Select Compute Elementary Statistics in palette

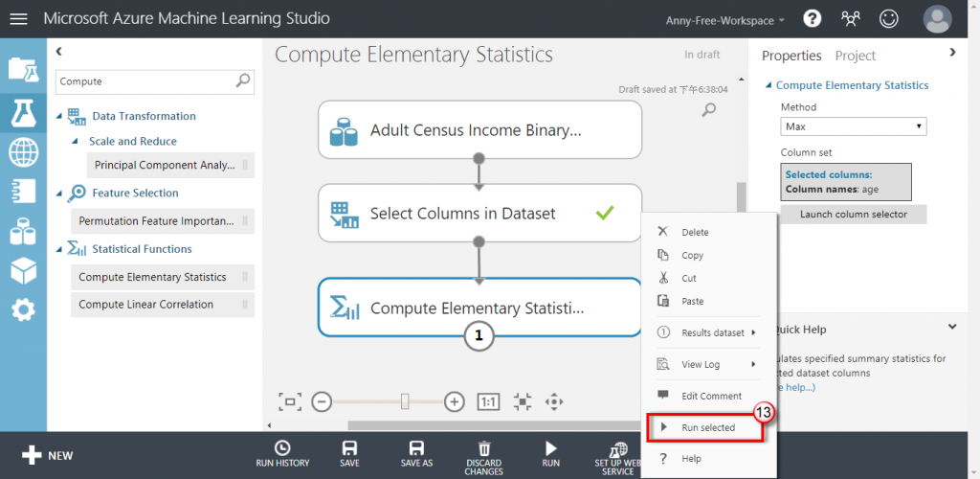coord(163,277)
